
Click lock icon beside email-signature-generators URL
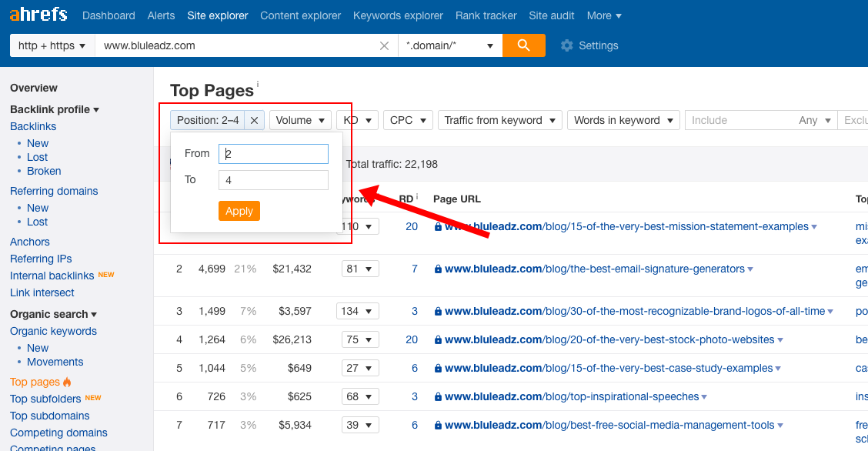point(438,269)
